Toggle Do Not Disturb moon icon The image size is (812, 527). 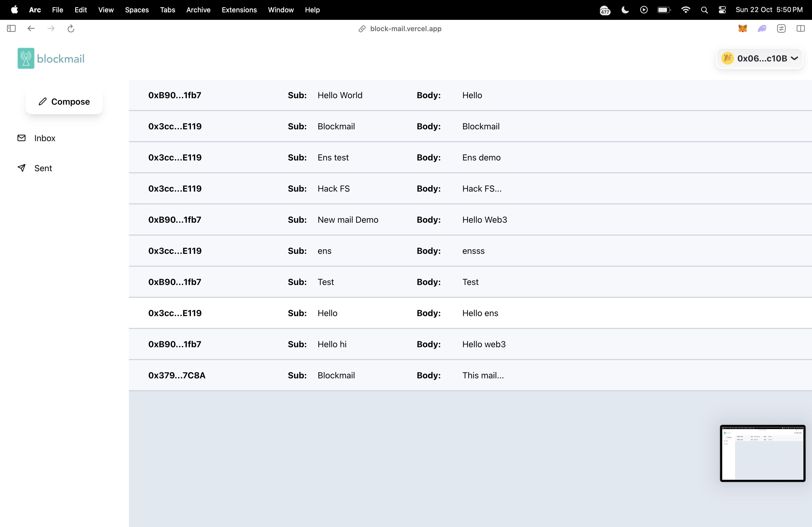(x=625, y=10)
